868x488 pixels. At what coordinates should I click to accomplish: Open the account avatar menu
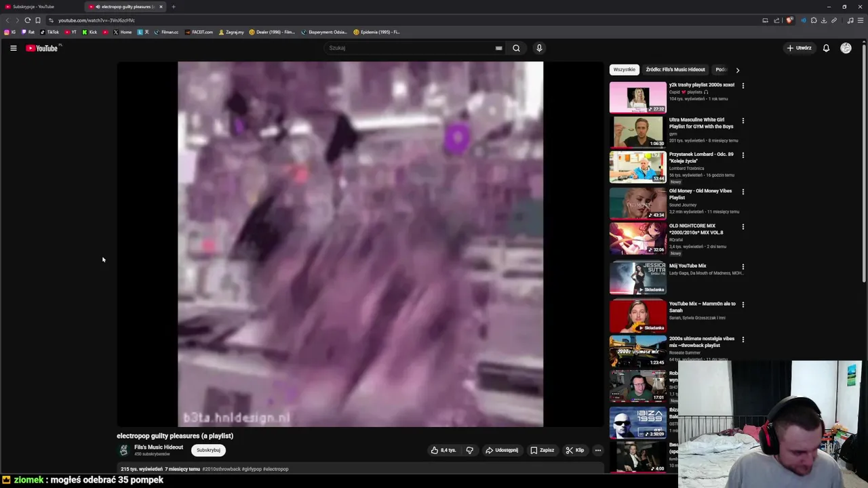point(846,48)
